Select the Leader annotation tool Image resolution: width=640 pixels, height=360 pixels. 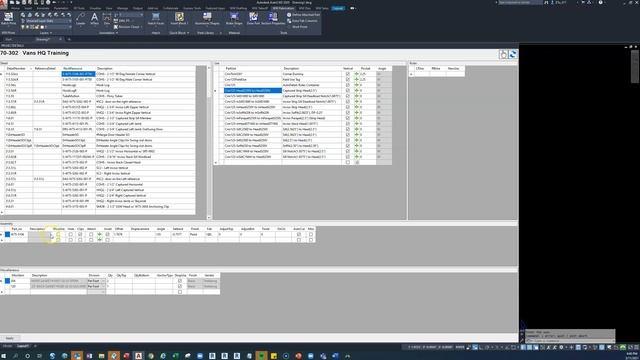pos(81,19)
